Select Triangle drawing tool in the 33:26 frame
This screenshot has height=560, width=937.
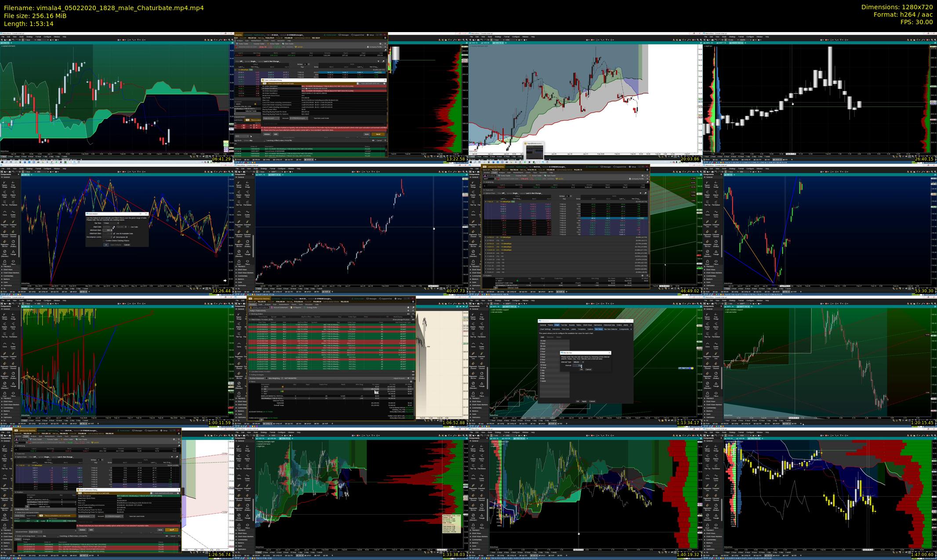(x=13, y=253)
